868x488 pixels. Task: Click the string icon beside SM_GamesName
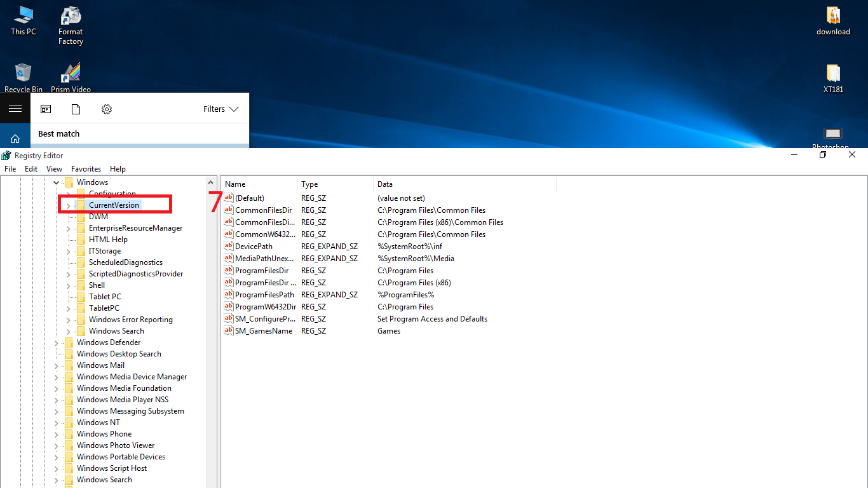pyautogui.click(x=229, y=331)
